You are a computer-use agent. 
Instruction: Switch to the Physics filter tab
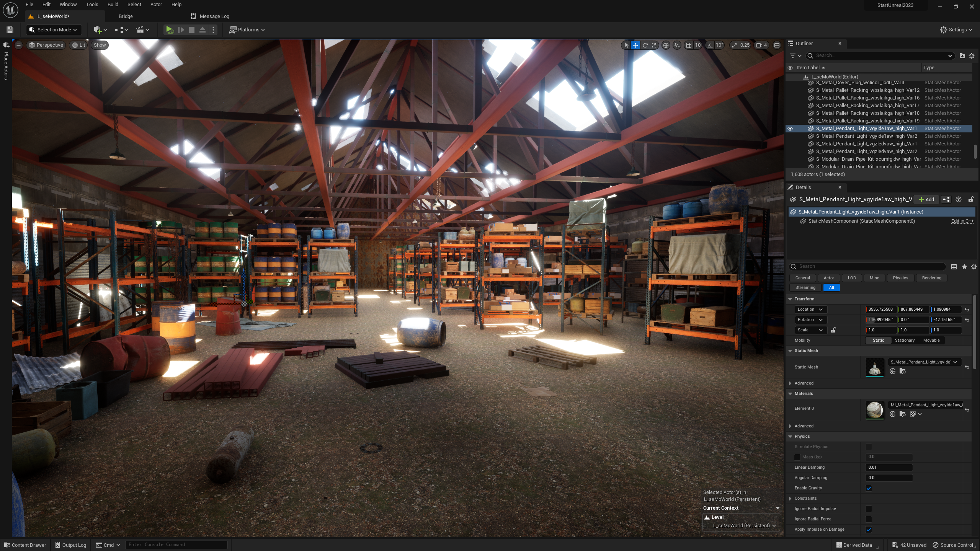900,278
